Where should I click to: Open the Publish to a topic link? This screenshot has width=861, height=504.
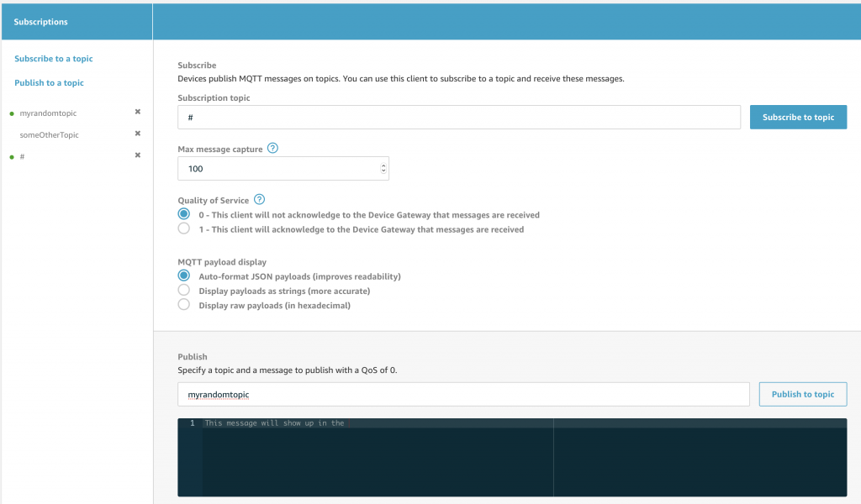pos(49,83)
